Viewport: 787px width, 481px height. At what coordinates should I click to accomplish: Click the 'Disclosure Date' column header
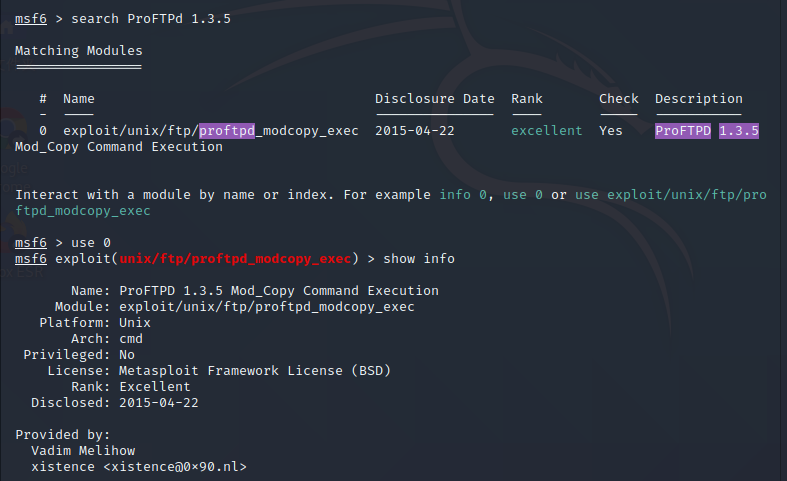pos(434,99)
